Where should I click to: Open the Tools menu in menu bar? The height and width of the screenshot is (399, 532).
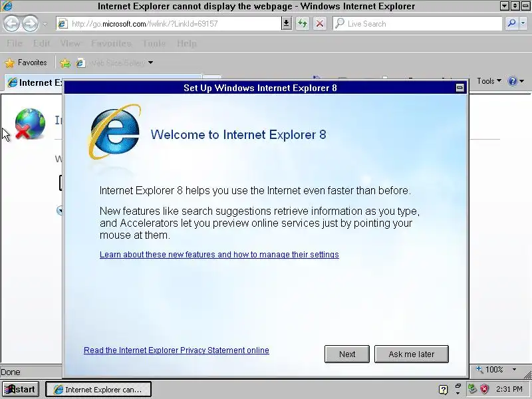coord(154,43)
